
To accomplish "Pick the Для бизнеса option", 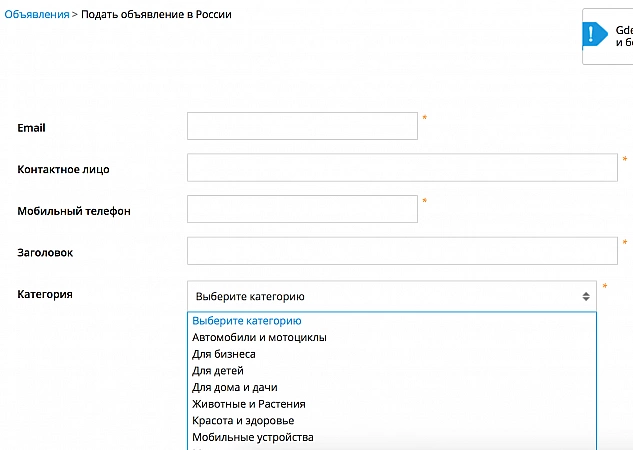I will click(x=224, y=354).
